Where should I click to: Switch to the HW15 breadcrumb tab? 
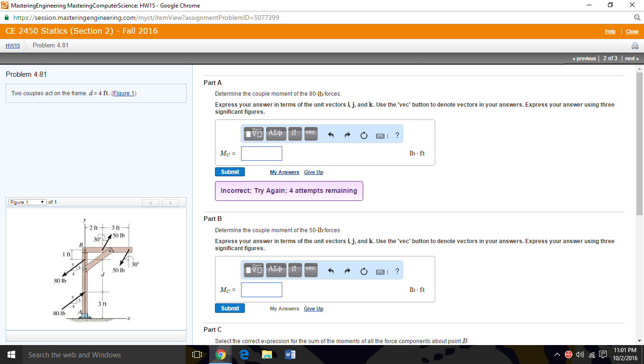(x=12, y=45)
